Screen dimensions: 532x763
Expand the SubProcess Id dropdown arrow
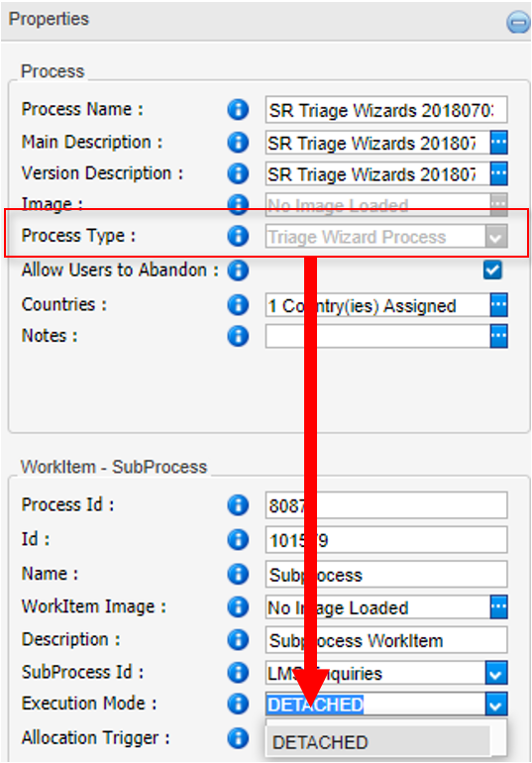pos(496,674)
